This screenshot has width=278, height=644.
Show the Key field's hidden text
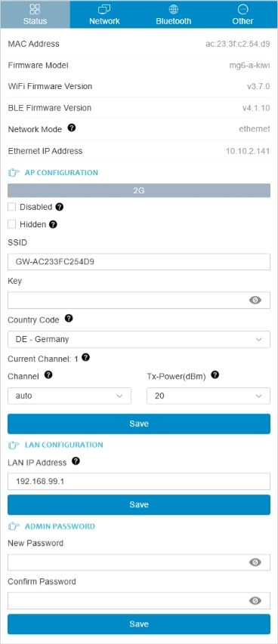point(255,300)
